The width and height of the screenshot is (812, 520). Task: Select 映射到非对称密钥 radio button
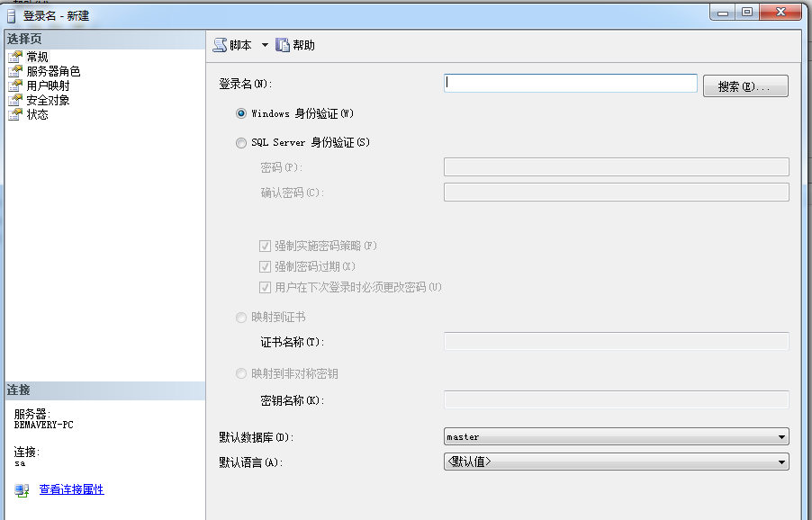pos(240,373)
